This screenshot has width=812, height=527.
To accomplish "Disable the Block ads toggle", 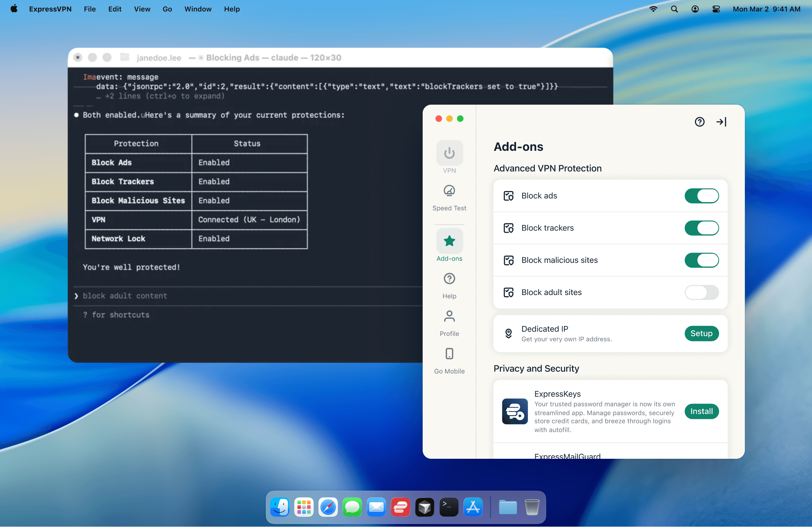I will 701,196.
